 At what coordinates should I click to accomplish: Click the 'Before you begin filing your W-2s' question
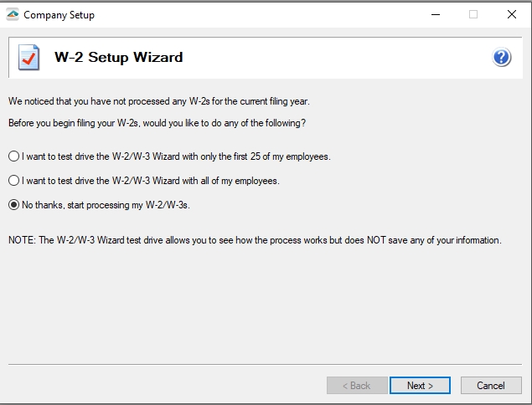[158, 123]
